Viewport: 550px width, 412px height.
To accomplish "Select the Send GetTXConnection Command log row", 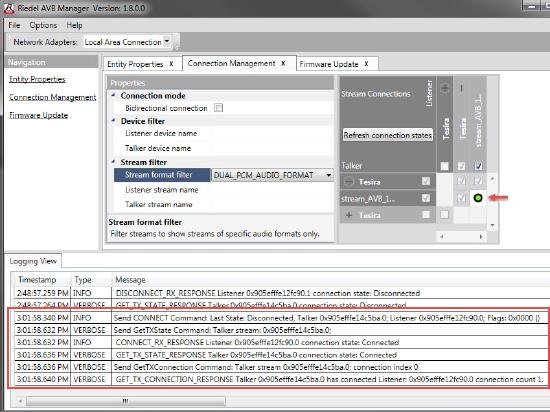I will pyautogui.click(x=281, y=367).
